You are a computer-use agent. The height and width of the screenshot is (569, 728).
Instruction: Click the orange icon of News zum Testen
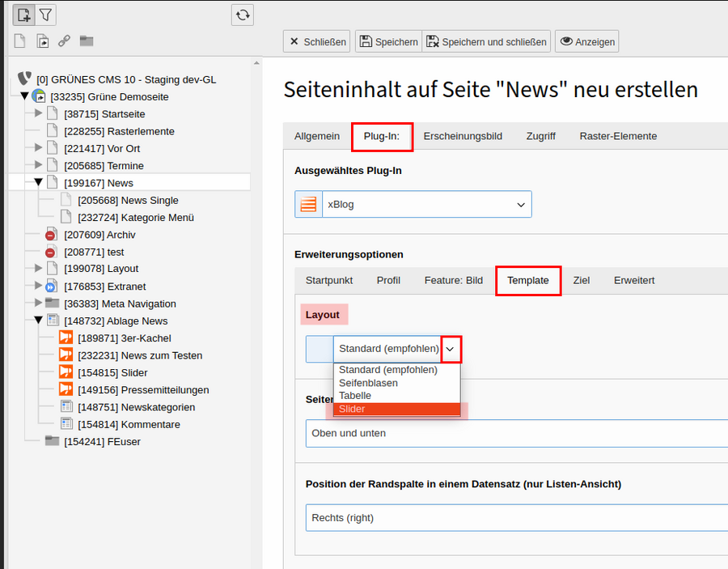tap(66, 355)
